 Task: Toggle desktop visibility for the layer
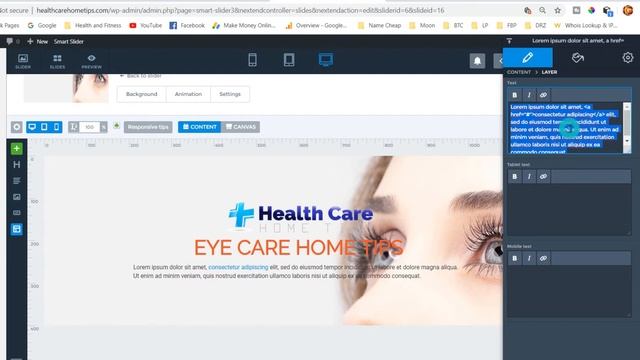tap(32, 127)
